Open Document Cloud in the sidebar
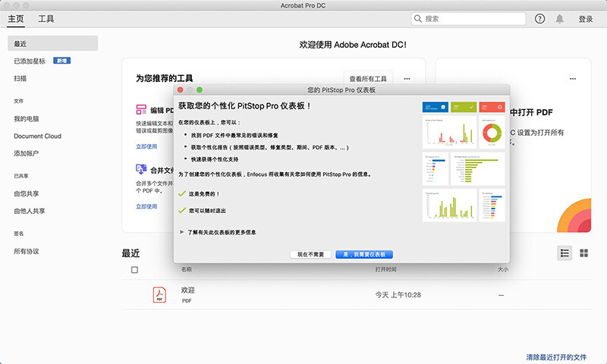This screenshot has width=607, height=364. 37,136
